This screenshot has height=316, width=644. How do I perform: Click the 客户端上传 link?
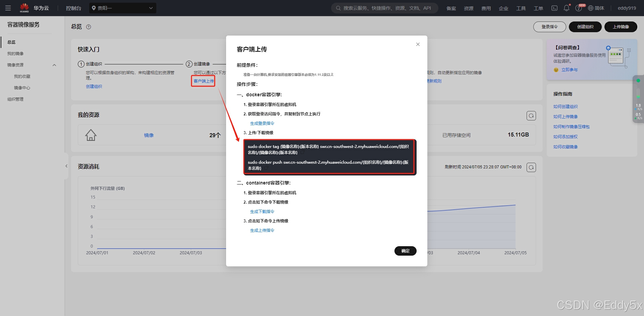[x=204, y=81]
